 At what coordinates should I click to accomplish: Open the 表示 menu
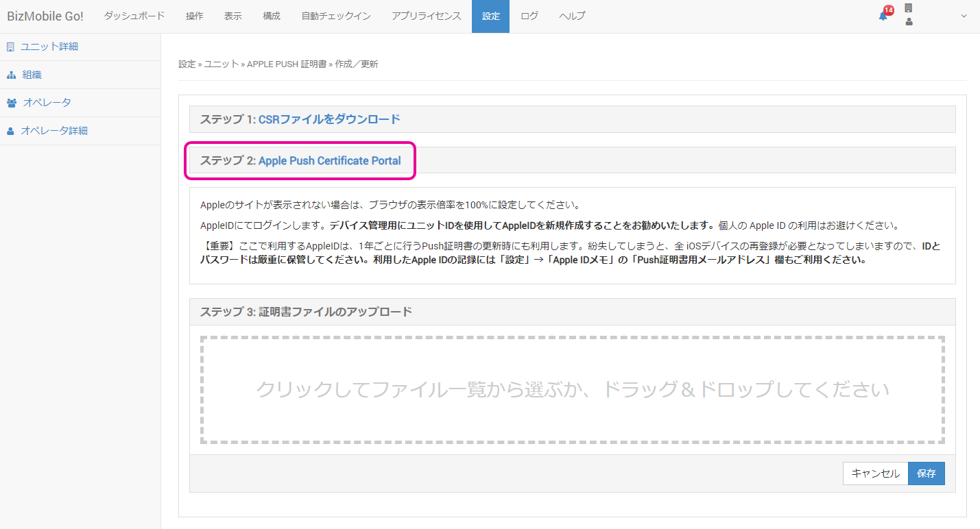pyautogui.click(x=233, y=16)
